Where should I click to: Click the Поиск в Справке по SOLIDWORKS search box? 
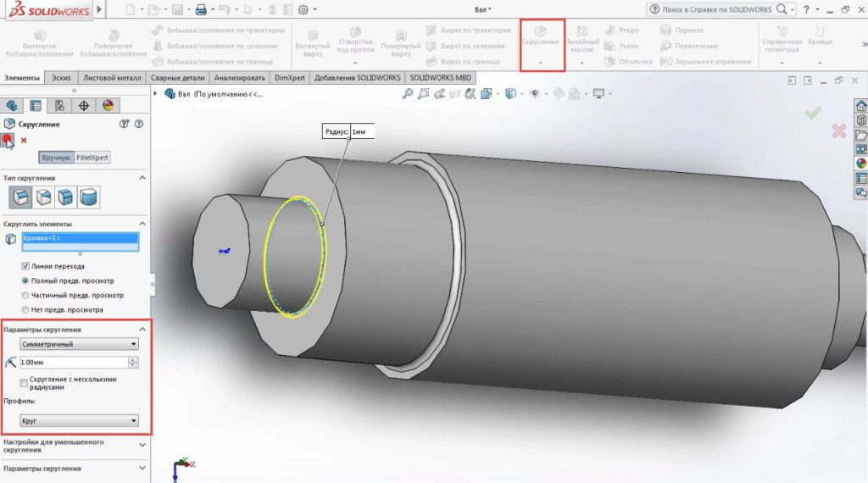pos(717,9)
